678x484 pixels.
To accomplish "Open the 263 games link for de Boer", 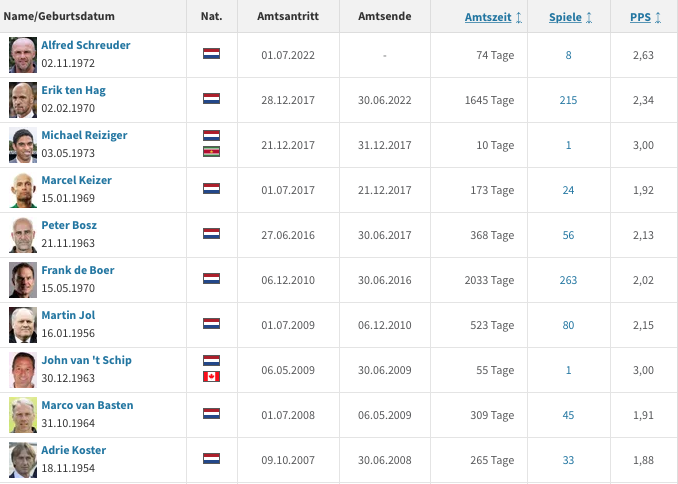I will [568, 280].
